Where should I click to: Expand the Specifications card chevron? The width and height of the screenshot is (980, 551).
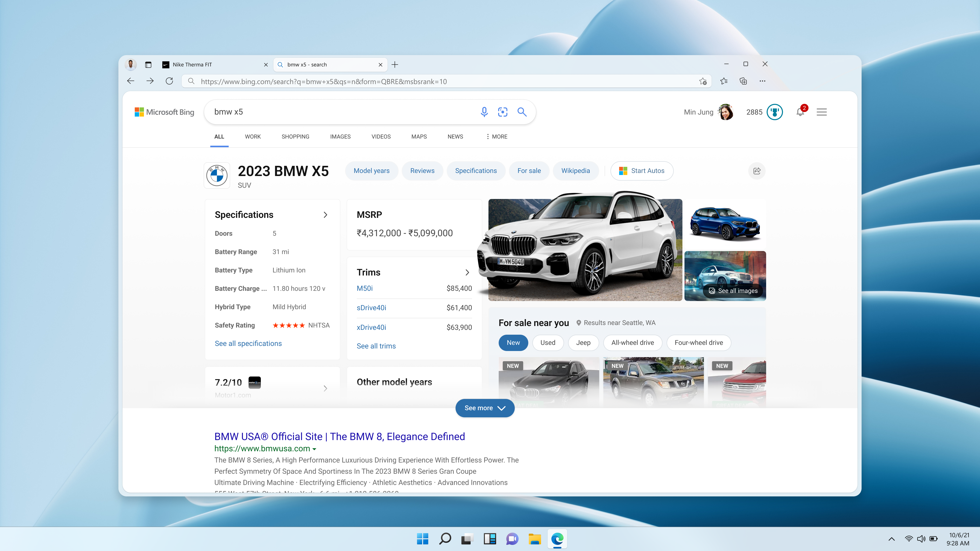pos(325,215)
